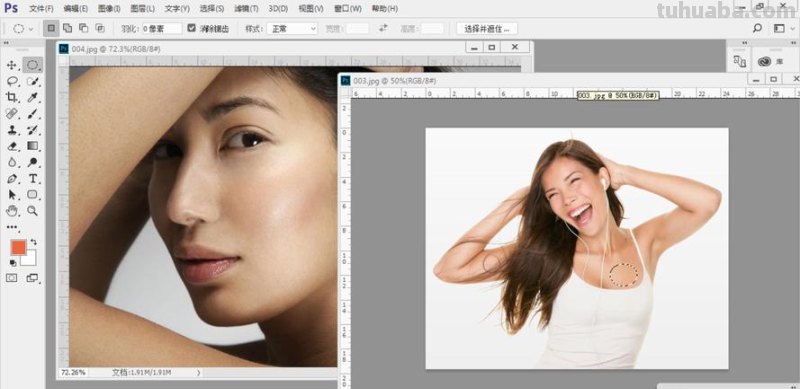
Task: Select the Healing Brush tool
Action: click(12, 113)
